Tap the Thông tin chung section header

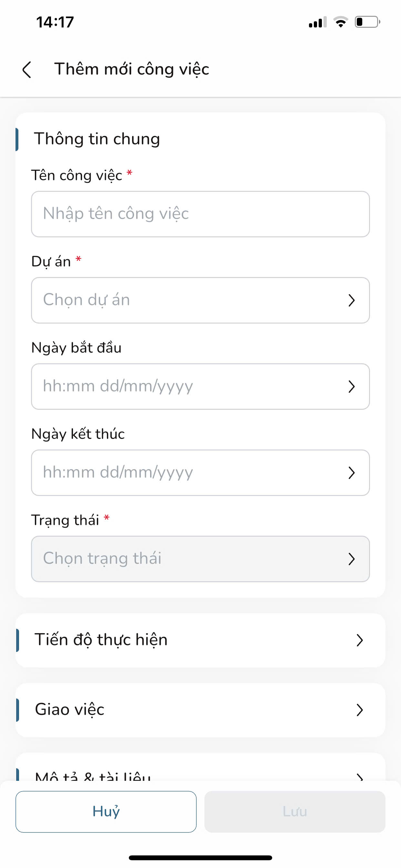click(x=97, y=139)
